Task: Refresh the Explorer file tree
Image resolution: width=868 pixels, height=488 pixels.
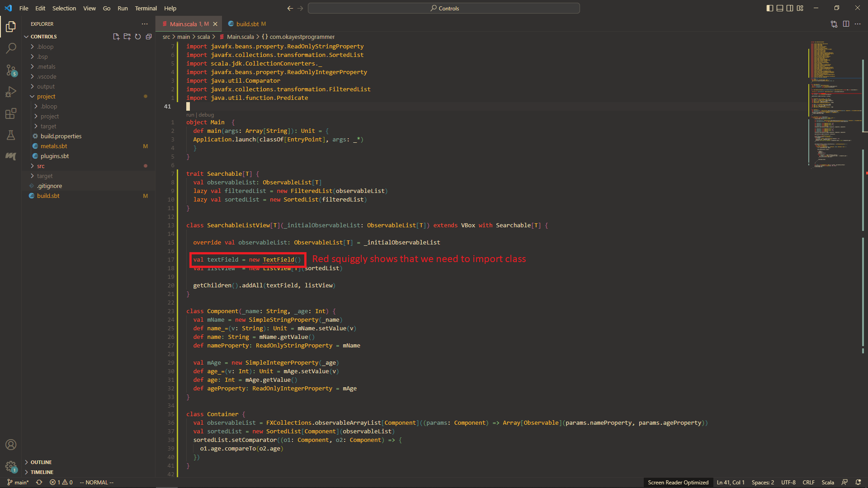Action: point(138,37)
